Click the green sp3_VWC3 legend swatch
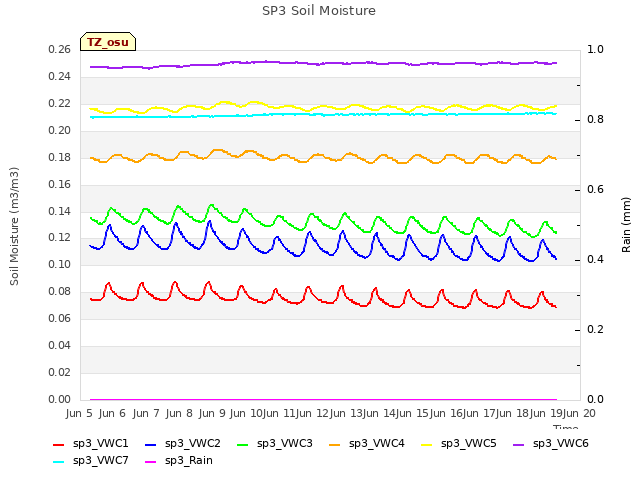Viewport: 640px width, 480px height. click(243, 444)
